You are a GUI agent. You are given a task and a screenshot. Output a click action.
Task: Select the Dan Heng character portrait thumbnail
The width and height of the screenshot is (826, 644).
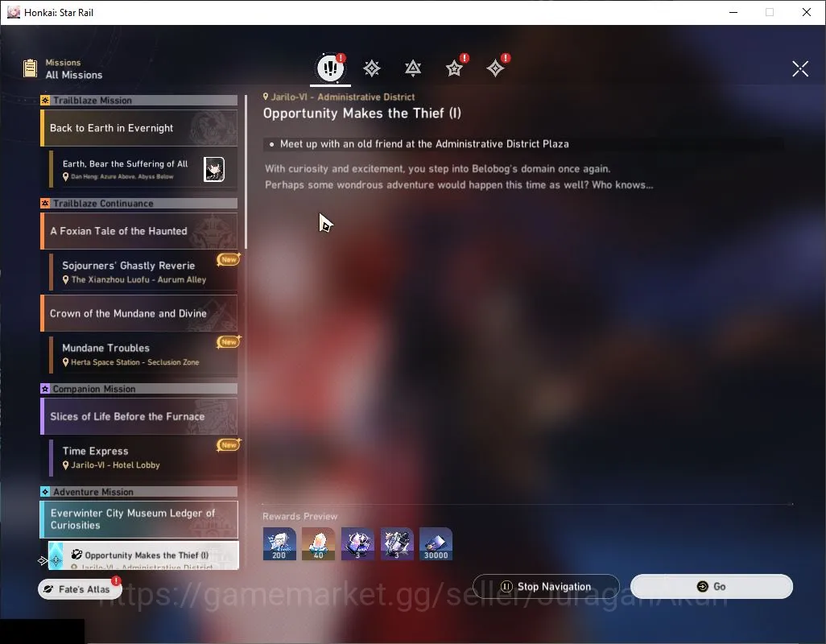pyautogui.click(x=214, y=169)
